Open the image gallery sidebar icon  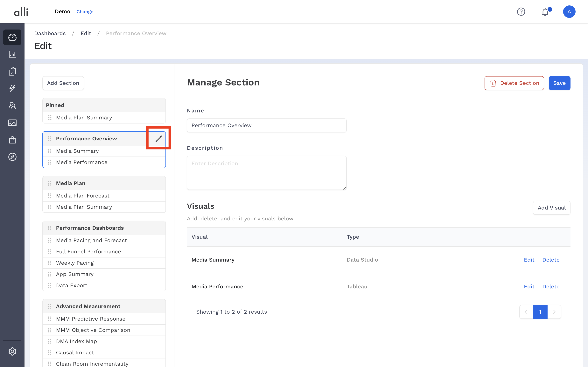pos(12,123)
